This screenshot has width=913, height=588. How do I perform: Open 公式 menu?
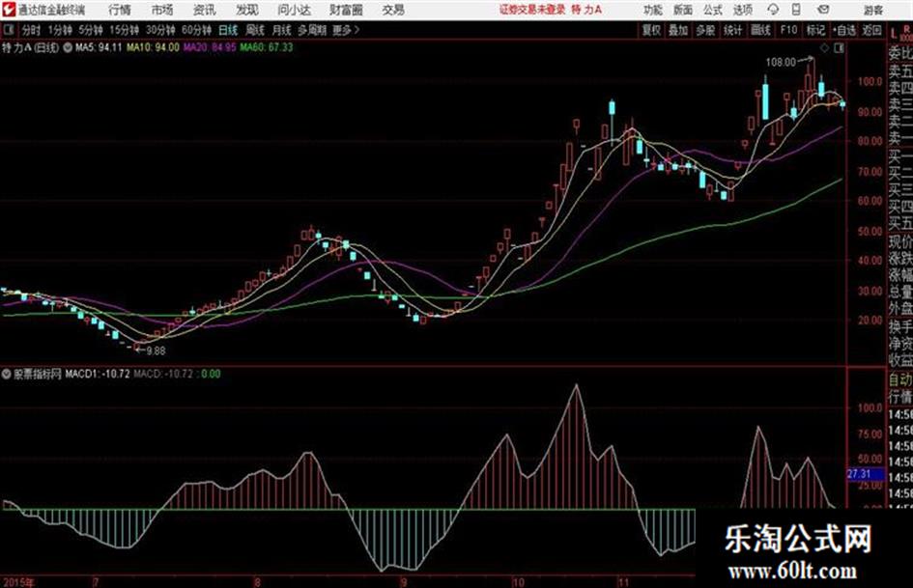[x=713, y=10]
